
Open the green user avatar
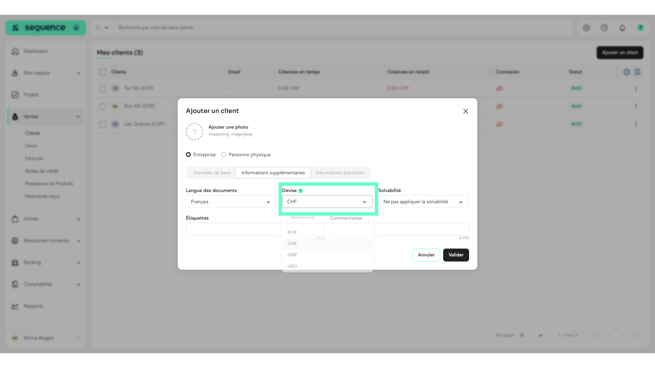pyautogui.click(x=640, y=28)
